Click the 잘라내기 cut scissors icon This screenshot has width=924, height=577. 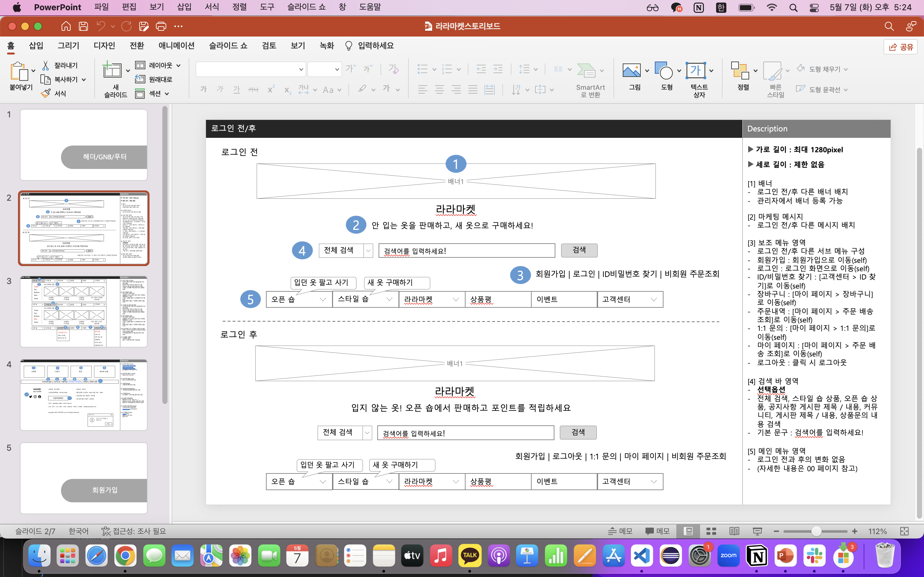(x=46, y=66)
